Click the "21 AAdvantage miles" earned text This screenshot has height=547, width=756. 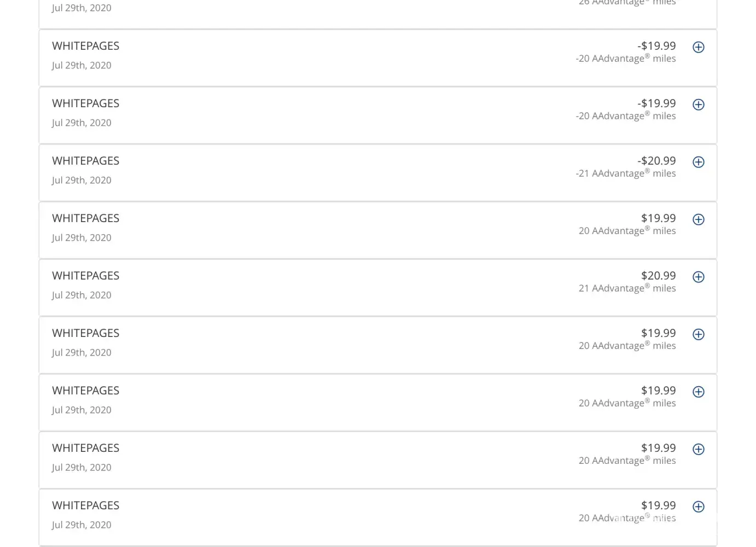(x=627, y=288)
